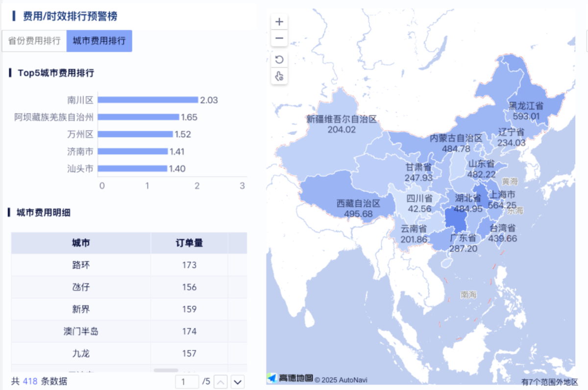The image size is (588, 390).
Task: Click the 订单量 column header
Action: 189,243
